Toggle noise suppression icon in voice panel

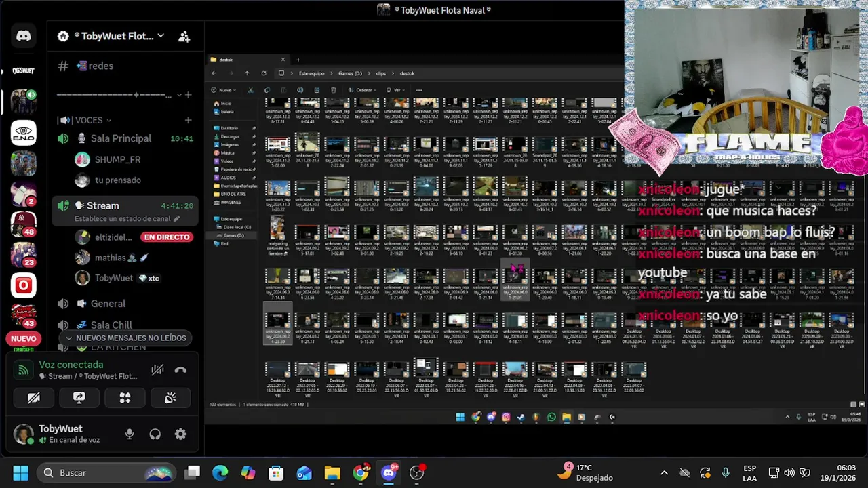tap(157, 370)
